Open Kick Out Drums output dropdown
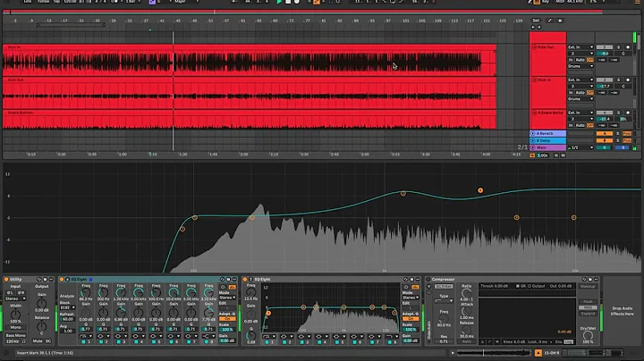This screenshot has width=644, height=361. 580,66
